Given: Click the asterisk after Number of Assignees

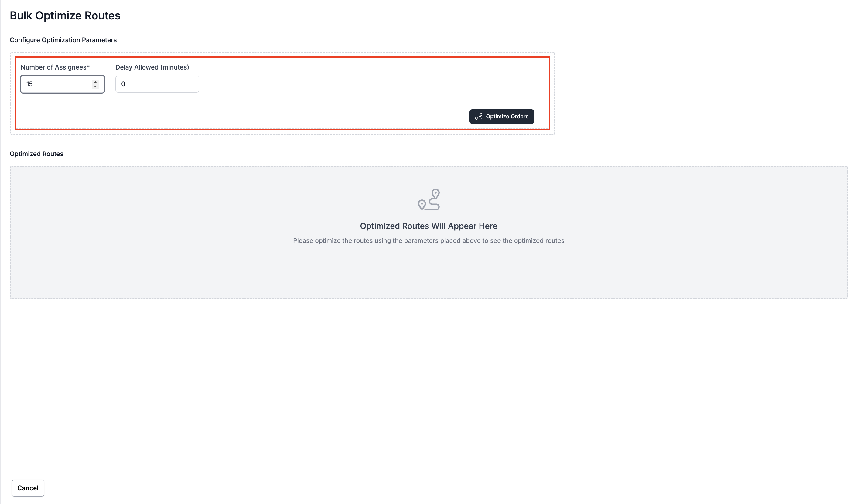Looking at the screenshot, I should click(88, 67).
